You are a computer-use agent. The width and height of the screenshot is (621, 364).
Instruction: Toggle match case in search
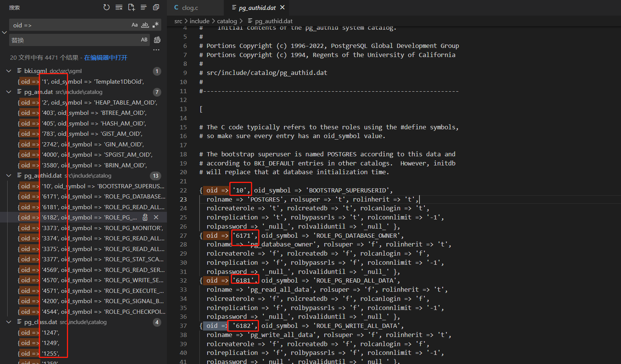(x=134, y=25)
